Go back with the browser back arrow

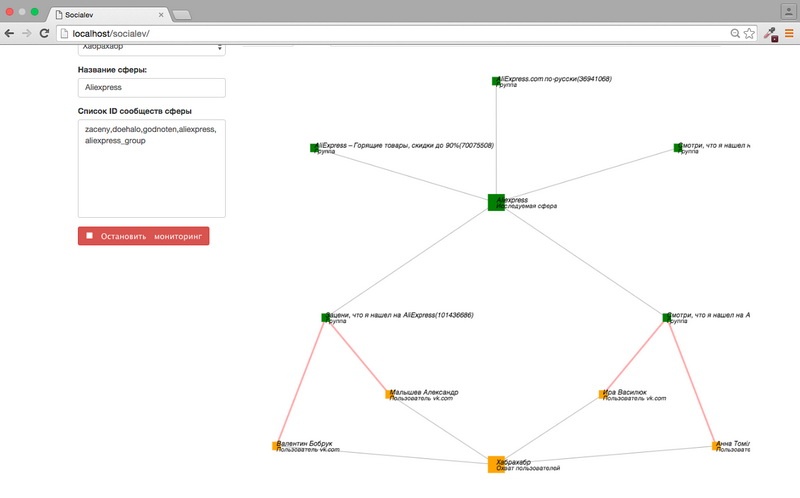(9, 33)
